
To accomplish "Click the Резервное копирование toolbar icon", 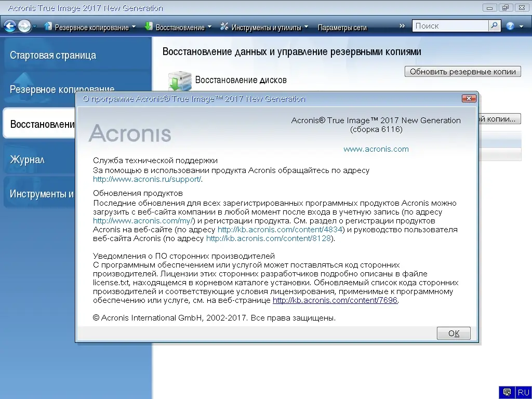I will point(48,26).
